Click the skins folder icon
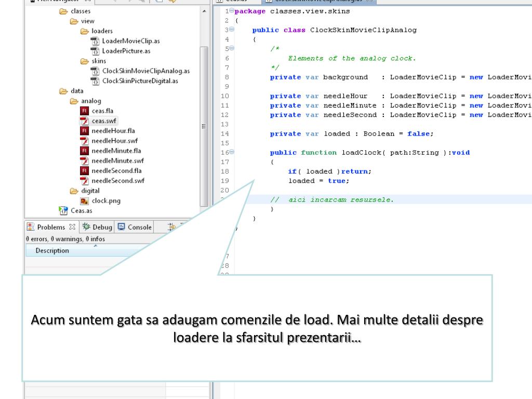This screenshot has height=399, width=532. 85,61
